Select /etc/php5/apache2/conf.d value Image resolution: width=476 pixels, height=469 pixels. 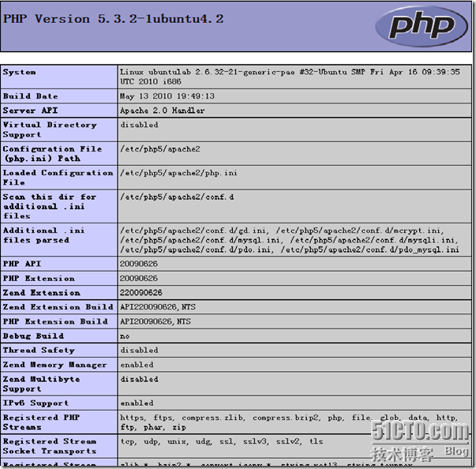pos(177,197)
